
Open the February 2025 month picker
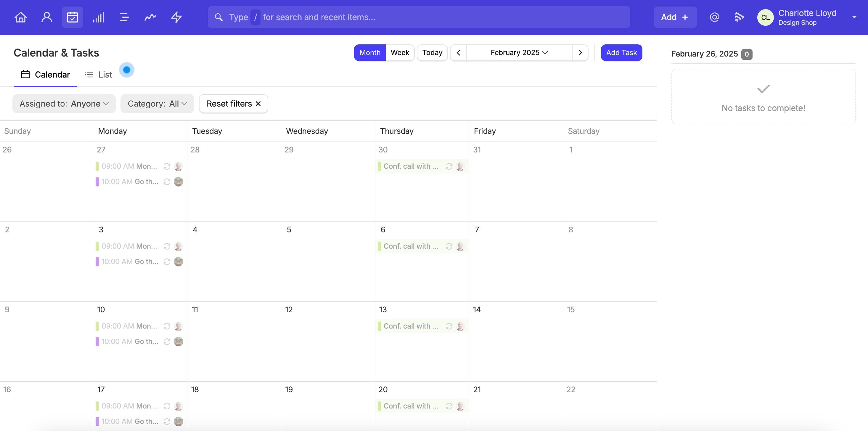[x=519, y=53]
